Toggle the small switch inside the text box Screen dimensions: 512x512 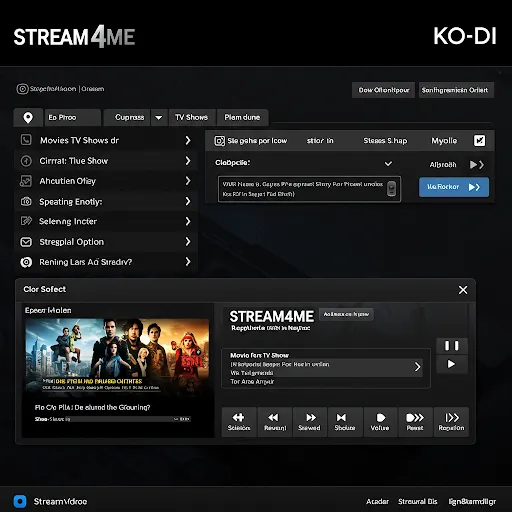click(x=391, y=189)
